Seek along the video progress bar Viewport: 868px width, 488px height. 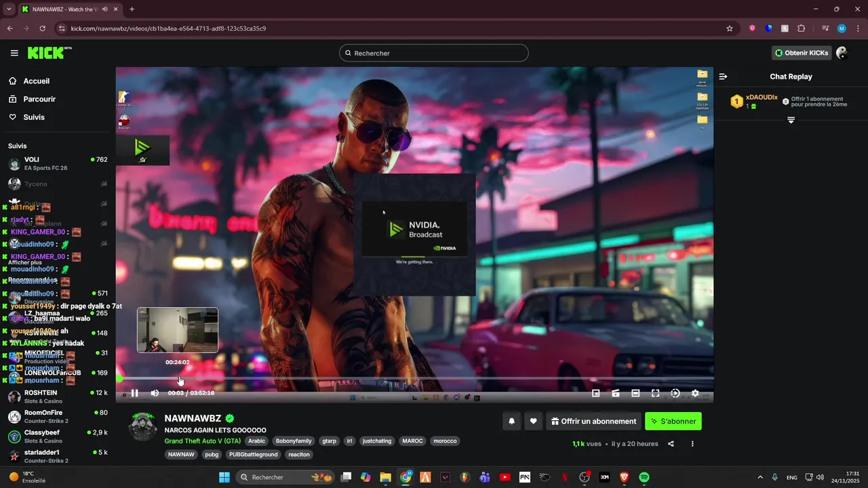tap(415, 378)
